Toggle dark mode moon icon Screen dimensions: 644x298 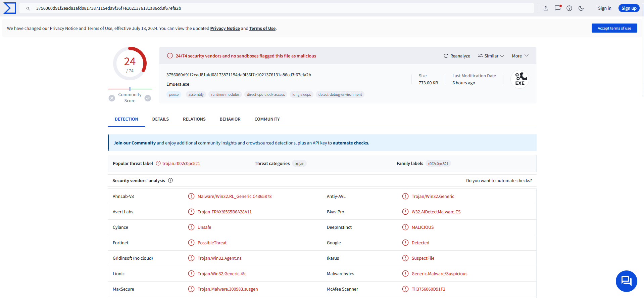coord(581,8)
